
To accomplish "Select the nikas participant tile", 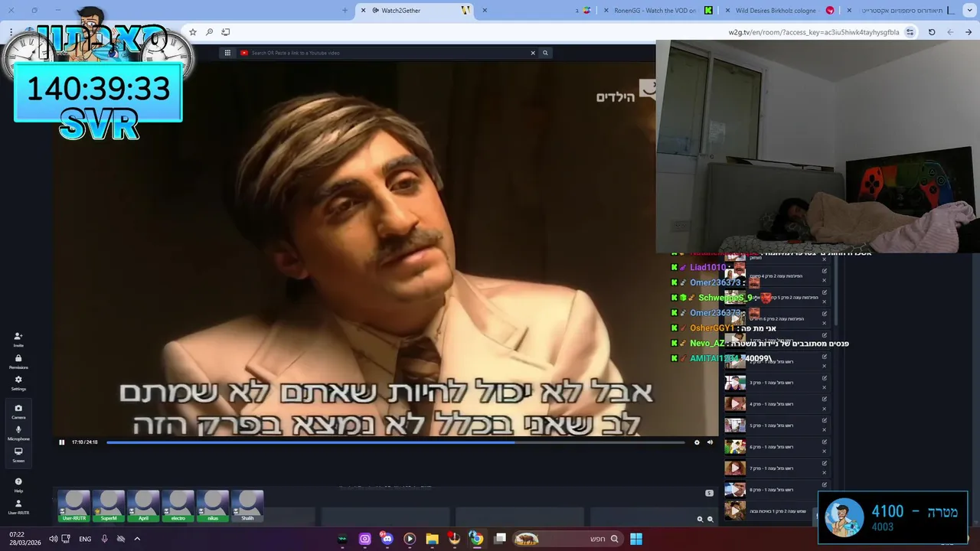I will (213, 506).
